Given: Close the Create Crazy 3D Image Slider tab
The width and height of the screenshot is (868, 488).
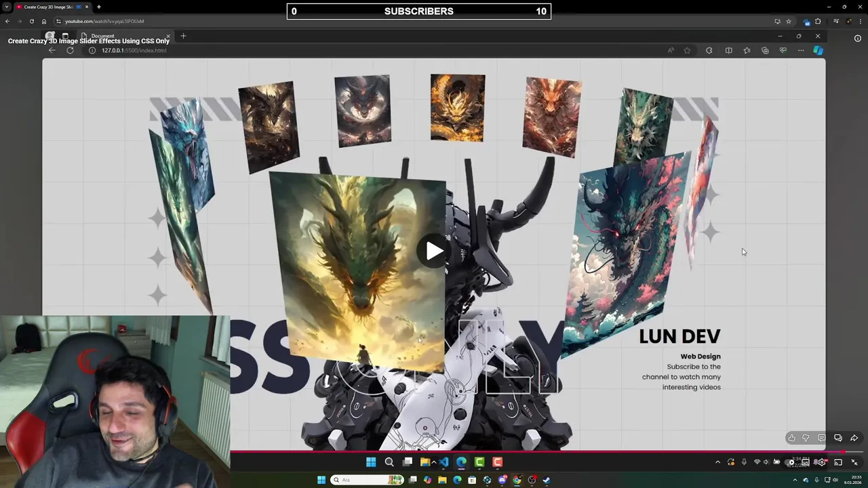Looking at the screenshot, I should coord(87,7).
